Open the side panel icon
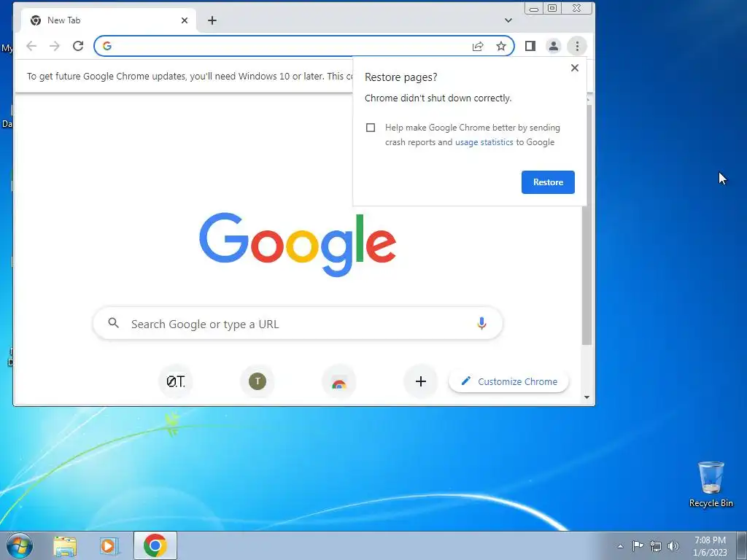 530,46
